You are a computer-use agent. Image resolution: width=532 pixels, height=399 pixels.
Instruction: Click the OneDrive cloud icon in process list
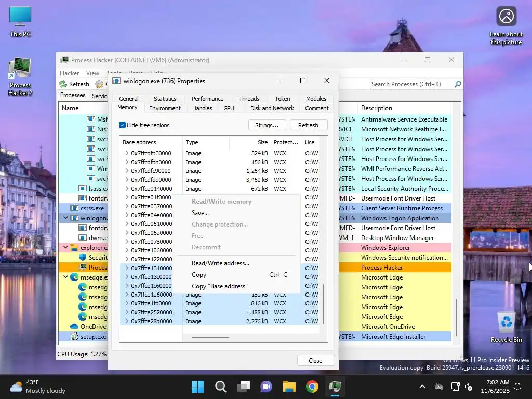tap(74, 326)
